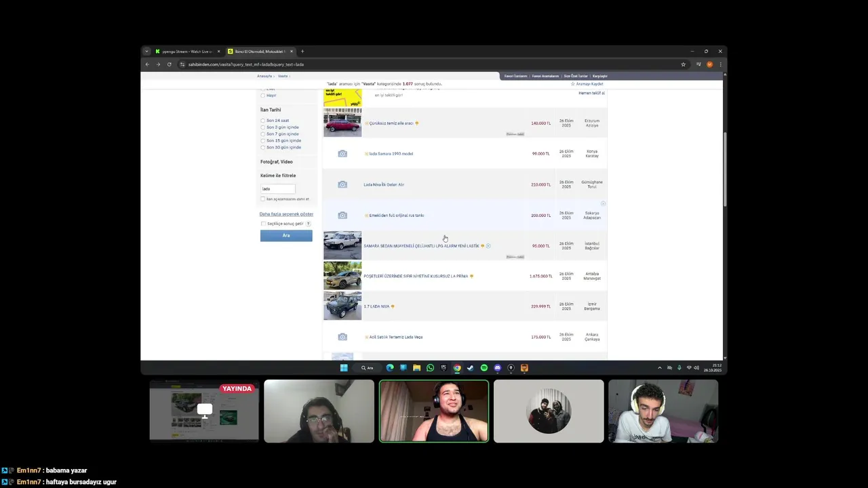Open Favori Aramalarım menu item
Image resolution: width=868 pixels, height=488 pixels.
pyautogui.click(x=545, y=76)
